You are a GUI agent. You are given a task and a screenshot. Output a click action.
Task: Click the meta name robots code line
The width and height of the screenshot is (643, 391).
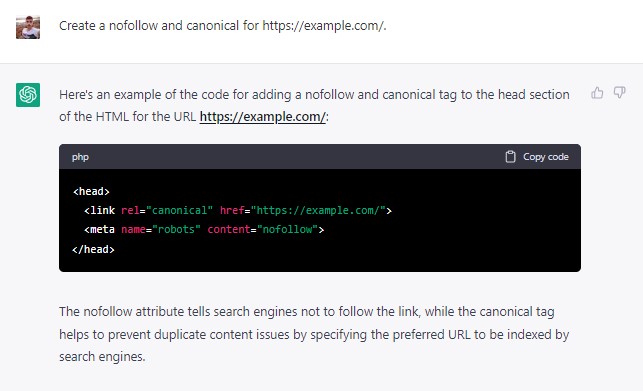[x=204, y=229]
